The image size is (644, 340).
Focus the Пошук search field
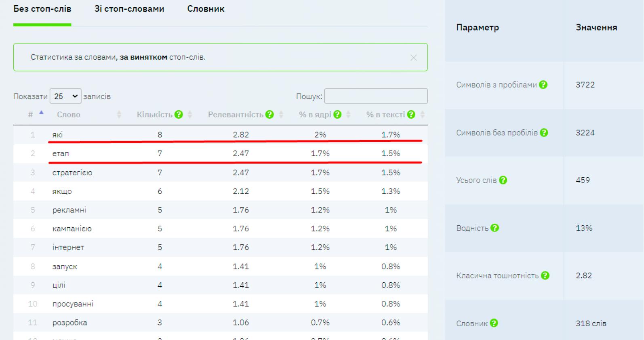[x=376, y=96]
